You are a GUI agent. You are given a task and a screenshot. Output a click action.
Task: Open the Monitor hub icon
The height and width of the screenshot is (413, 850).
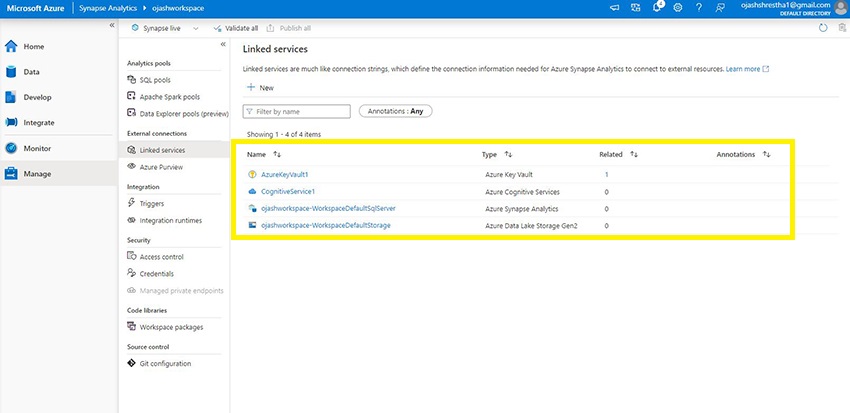point(12,147)
